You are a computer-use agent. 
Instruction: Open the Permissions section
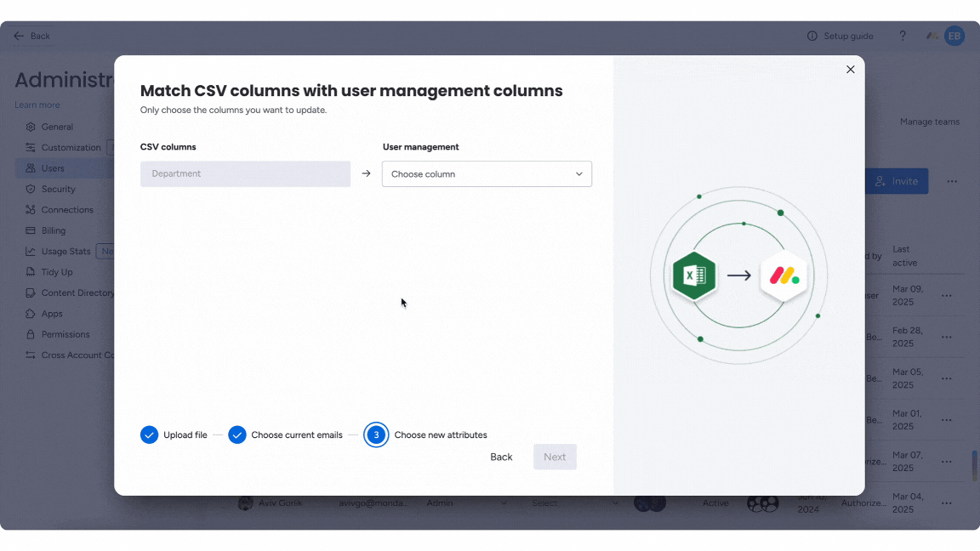tap(66, 334)
